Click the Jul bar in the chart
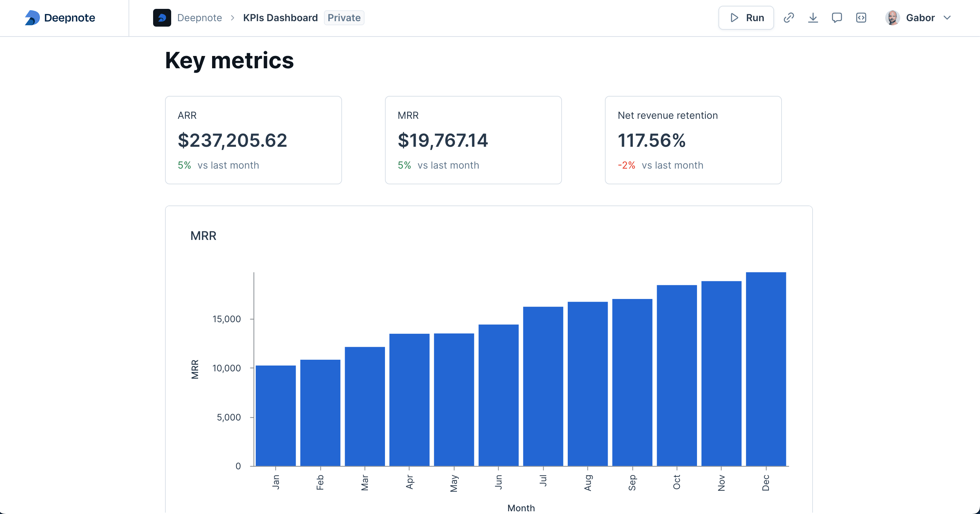 click(x=543, y=386)
